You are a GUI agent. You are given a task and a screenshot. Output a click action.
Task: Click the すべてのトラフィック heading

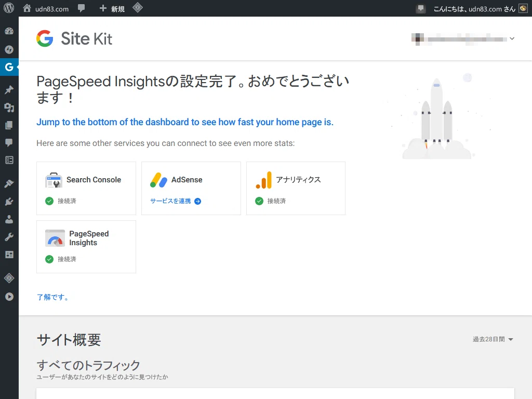(88, 365)
